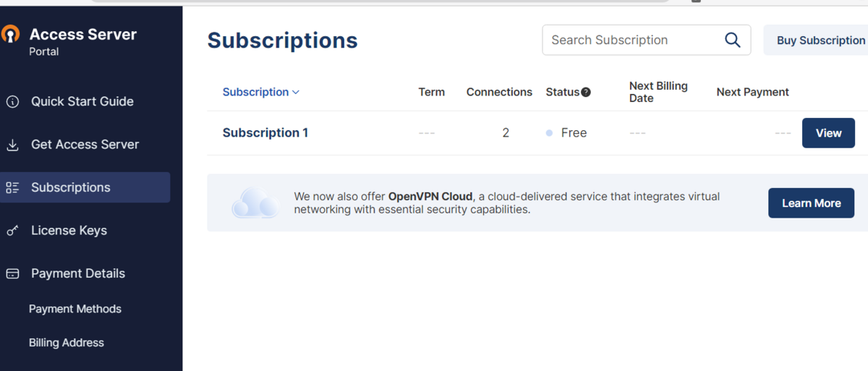Click the Subscription 1 row name
This screenshot has width=868, height=371.
pyautogui.click(x=265, y=133)
